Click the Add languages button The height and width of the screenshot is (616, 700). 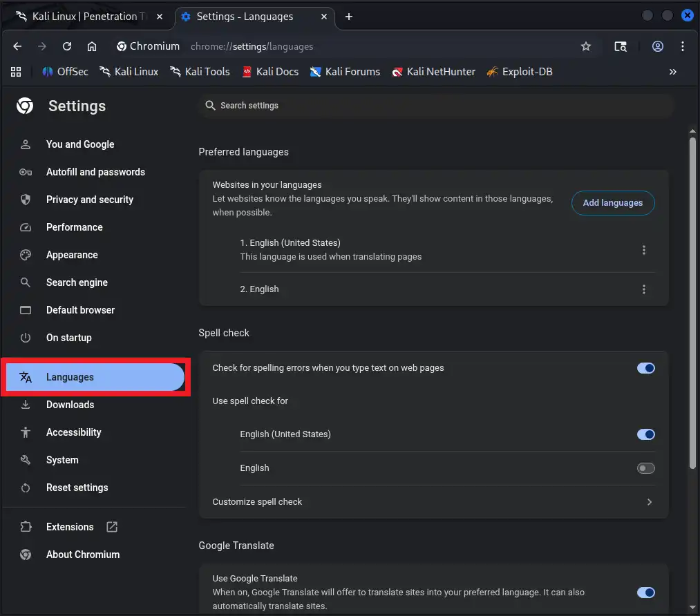[612, 203]
